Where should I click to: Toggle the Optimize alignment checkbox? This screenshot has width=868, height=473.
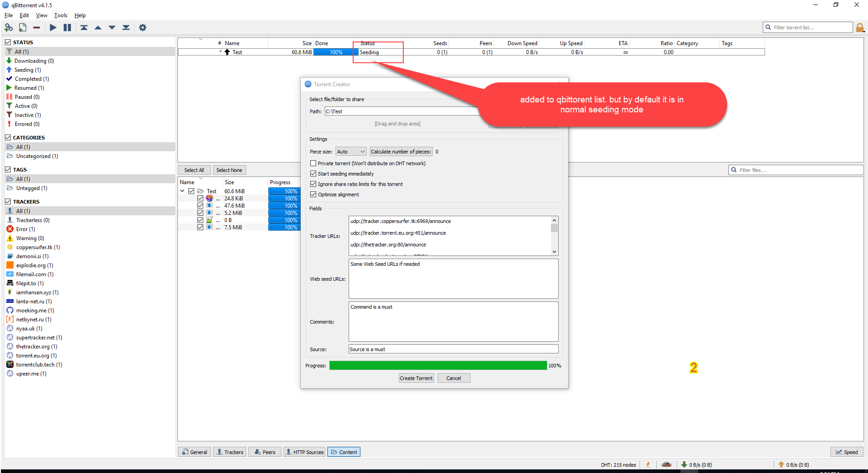[313, 195]
